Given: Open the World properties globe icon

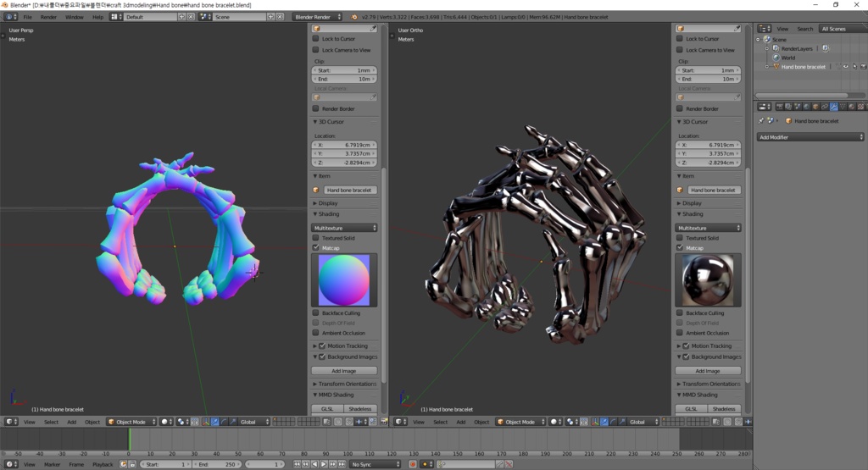Looking at the screenshot, I should click(x=806, y=107).
